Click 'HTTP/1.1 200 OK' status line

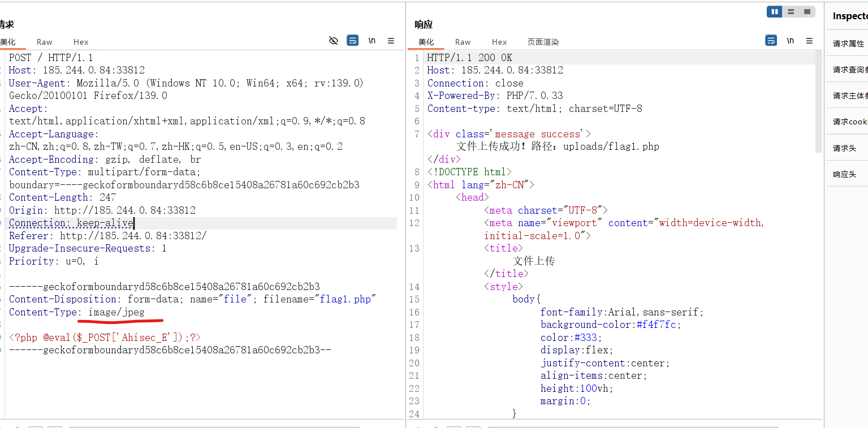coord(469,58)
